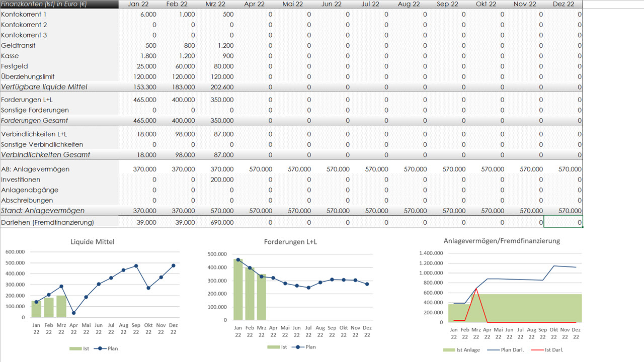Select the Darlehen (Fremdfinanzierung) cell for Dez 22
Image resolution: width=644 pixels, height=362 pixels.
(x=563, y=222)
